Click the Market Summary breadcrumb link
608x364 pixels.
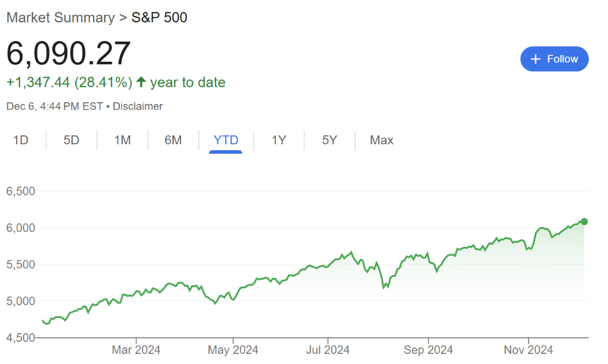click(60, 17)
